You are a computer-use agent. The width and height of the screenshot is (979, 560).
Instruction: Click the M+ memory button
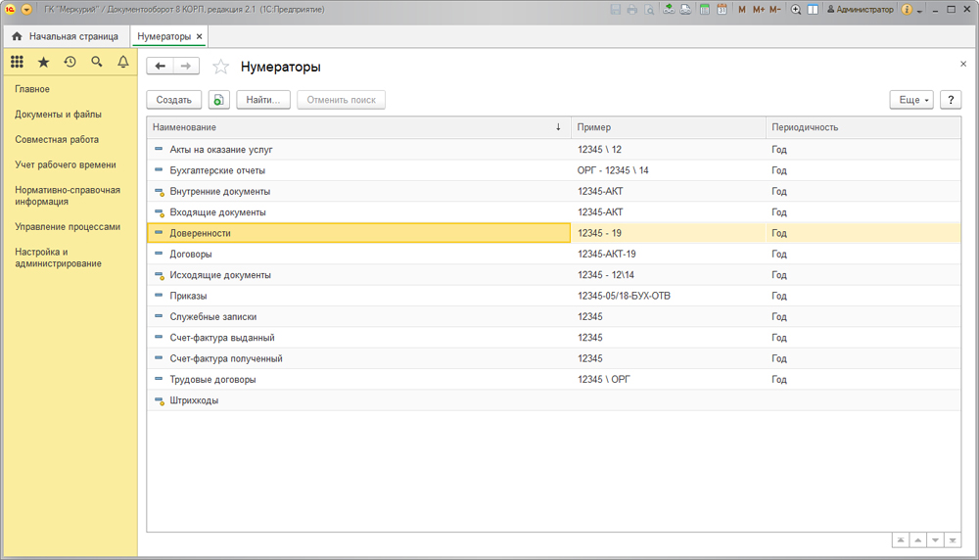click(x=758, y=10)
